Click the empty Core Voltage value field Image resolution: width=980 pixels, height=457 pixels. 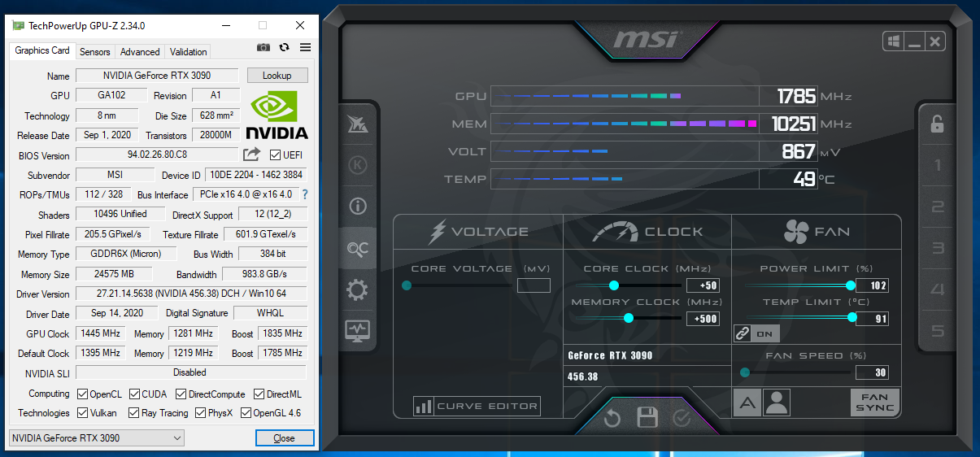point(534,285)
